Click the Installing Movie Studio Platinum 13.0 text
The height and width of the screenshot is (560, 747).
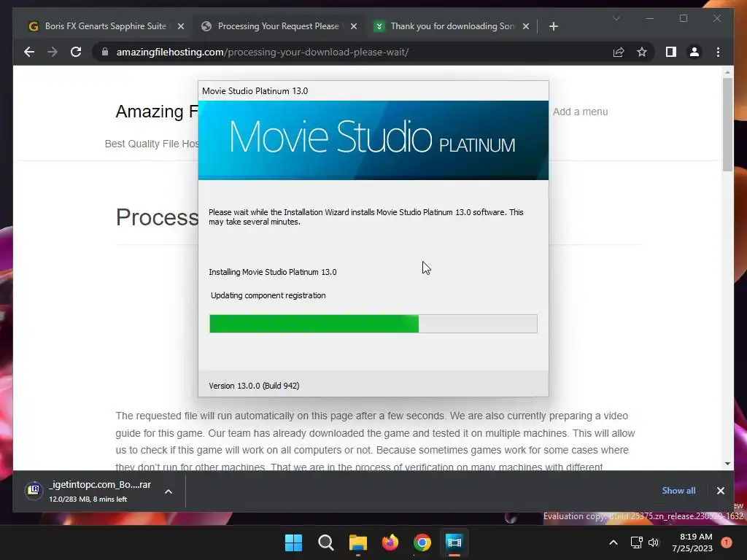(x=273, y=272)
